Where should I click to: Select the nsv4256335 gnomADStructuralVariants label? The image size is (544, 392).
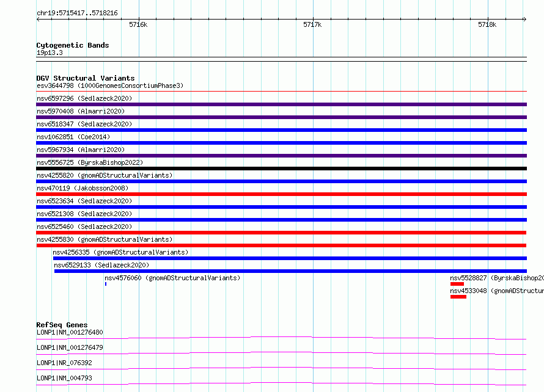click(x=120, y=252)
